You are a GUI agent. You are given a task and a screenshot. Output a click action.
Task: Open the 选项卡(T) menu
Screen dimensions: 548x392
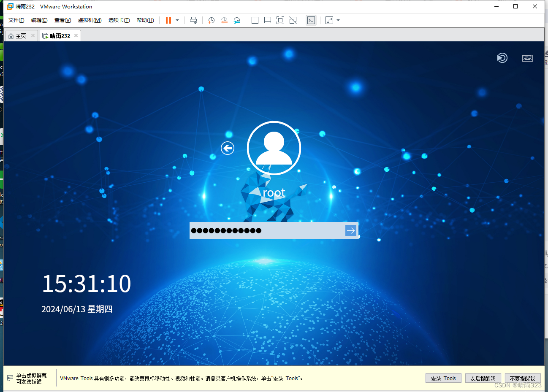[x=119, y=20]
